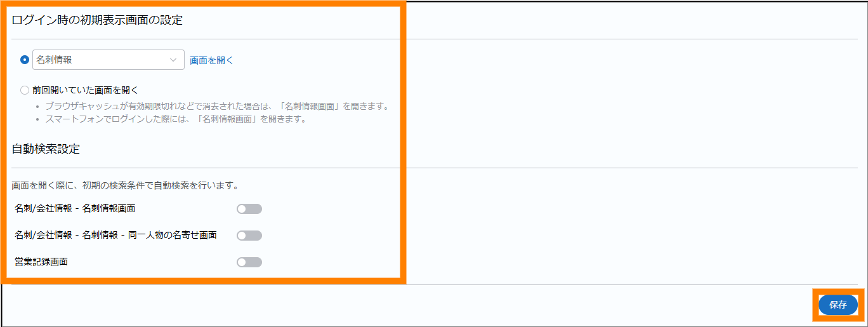Select the 前回開いていた画面を開く radio button

coord(25,90)
